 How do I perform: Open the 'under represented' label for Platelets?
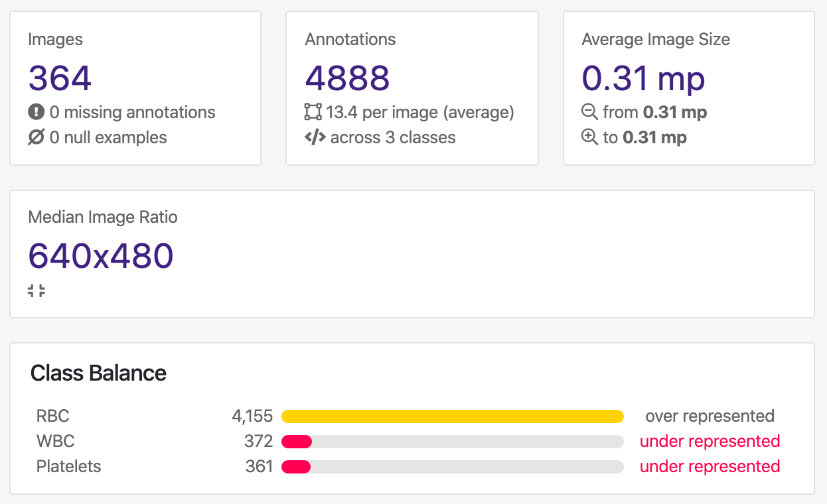709,466
